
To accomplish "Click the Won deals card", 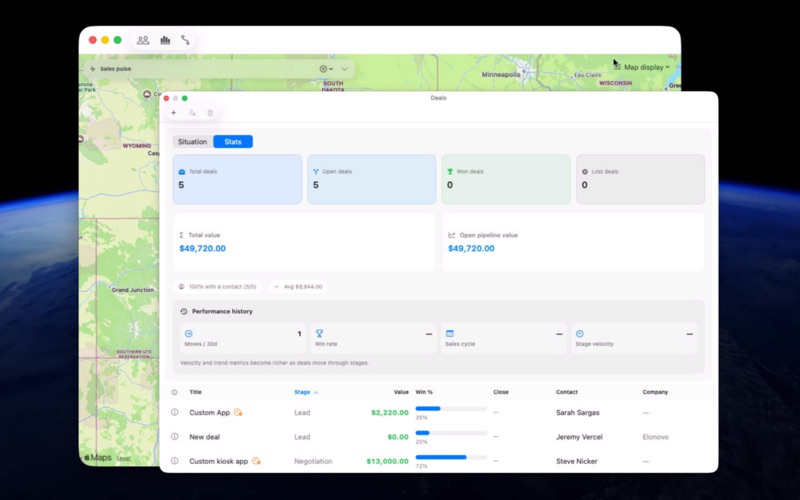I will click(506, 180).
